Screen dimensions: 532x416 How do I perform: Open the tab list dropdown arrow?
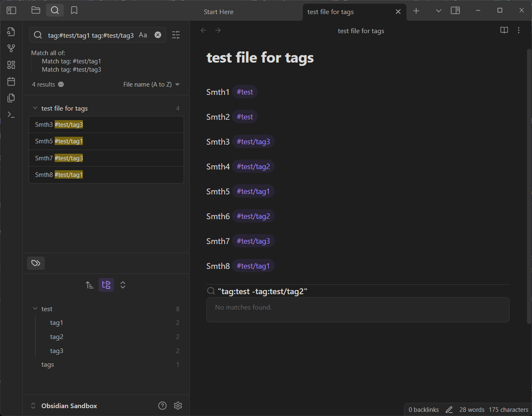tap(439, 11)
